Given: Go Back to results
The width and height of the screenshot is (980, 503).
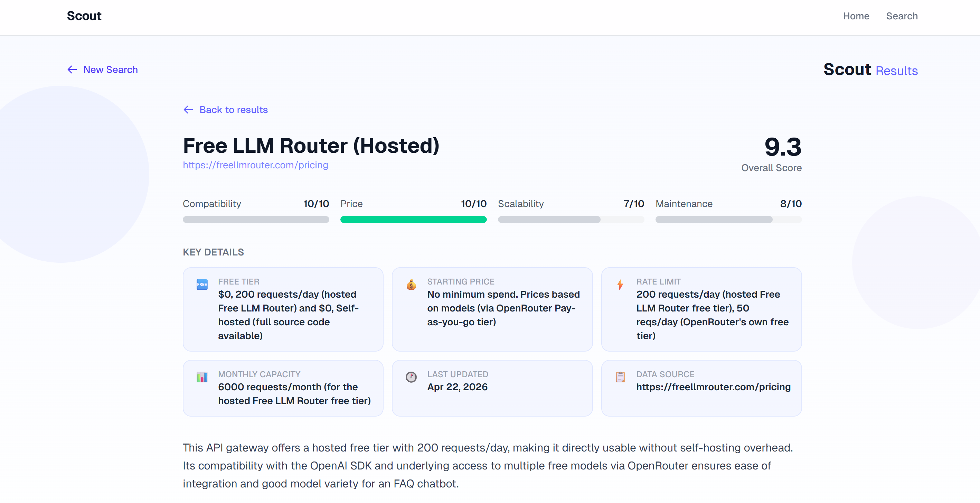Looking at the screenshot, I should [233, 110].
